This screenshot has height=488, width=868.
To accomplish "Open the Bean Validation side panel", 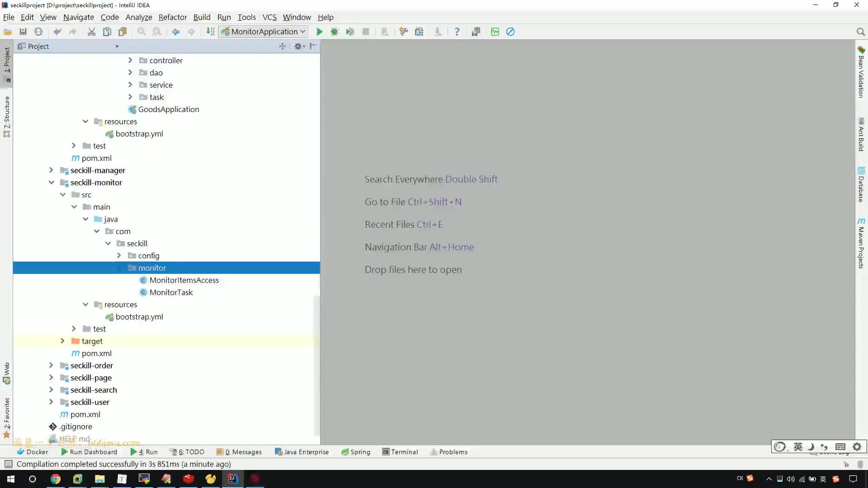I will coord(861,72).
